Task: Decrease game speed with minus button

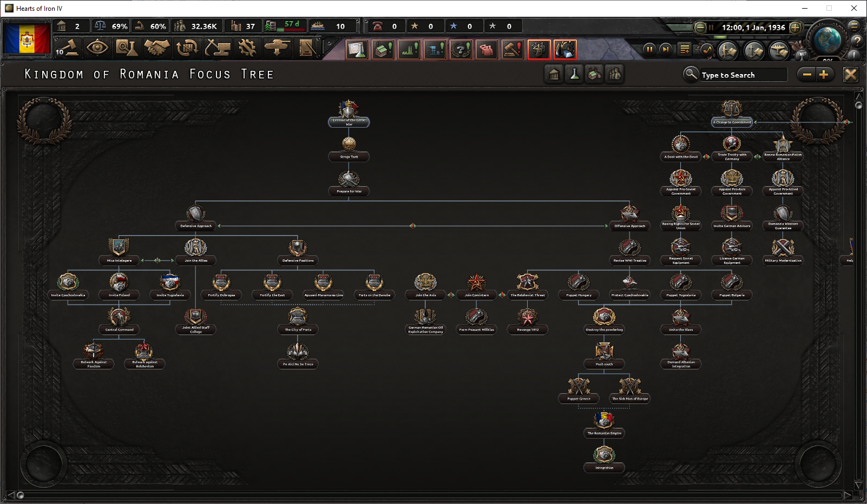Action: [x=700, y=27]
